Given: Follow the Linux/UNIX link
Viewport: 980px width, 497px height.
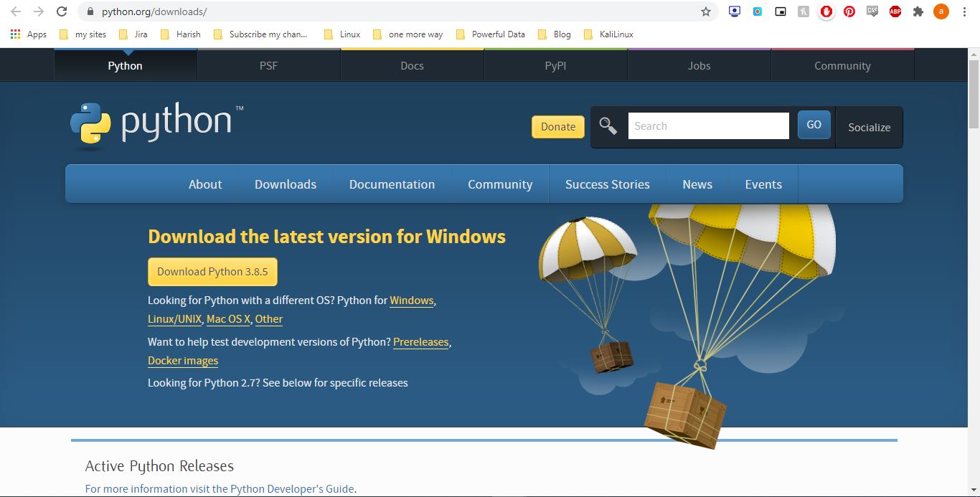Looking at the screenshot, I should pos(174,319).
